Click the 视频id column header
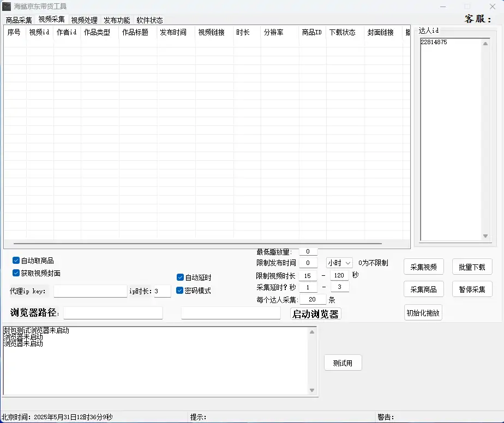This screenshot has width=504, height=423. (x=39, y=33)
